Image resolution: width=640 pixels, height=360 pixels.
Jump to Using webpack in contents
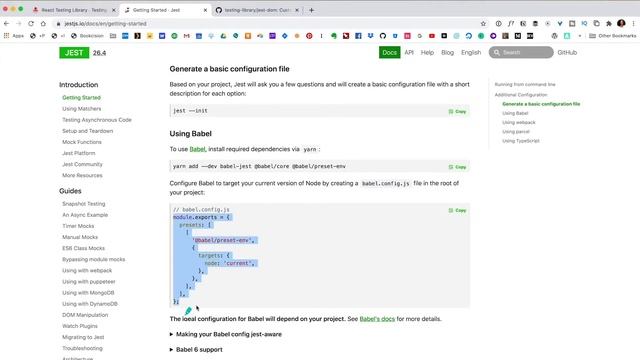click(519, 122)
